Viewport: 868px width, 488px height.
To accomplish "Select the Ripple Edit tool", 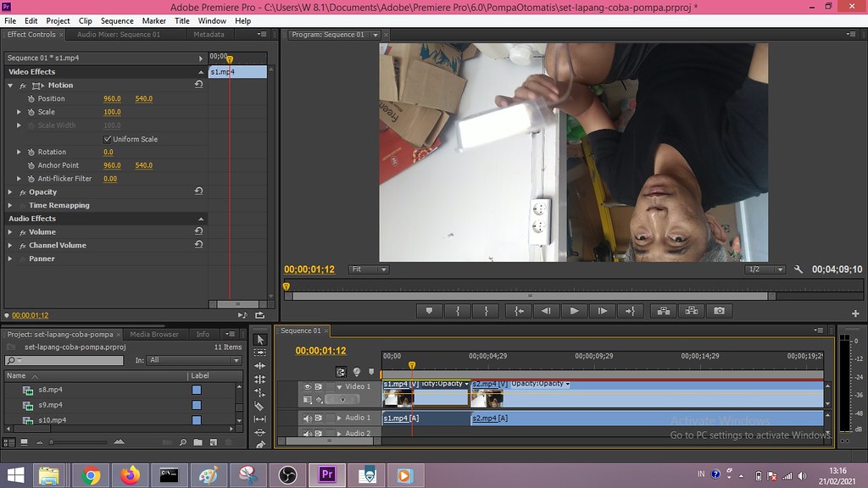I will tap(259, 366).
